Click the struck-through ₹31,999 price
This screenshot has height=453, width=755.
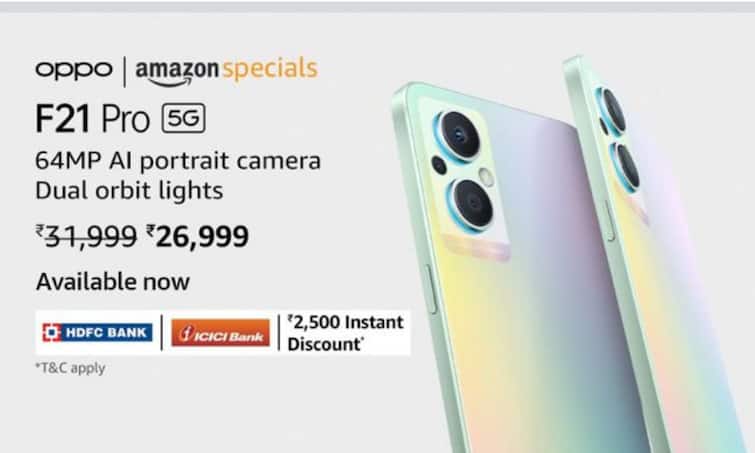coord(86,236)
